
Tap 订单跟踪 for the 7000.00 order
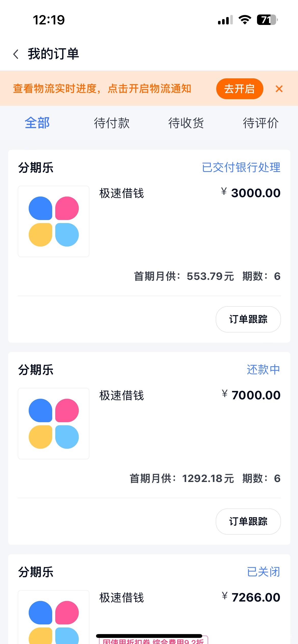point(248,521)
